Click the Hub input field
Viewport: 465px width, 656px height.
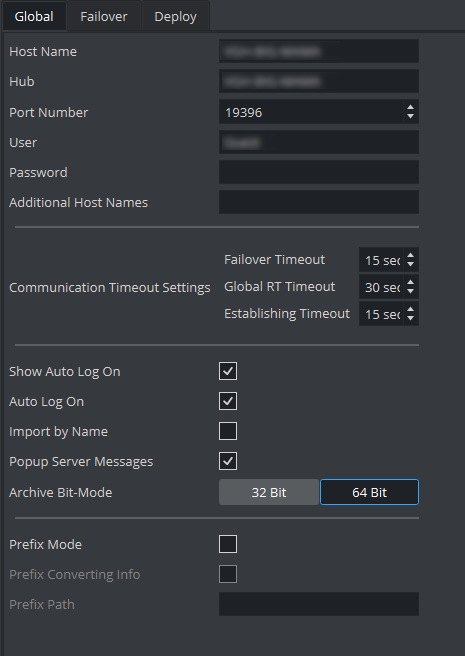click(x=319, y=81)
